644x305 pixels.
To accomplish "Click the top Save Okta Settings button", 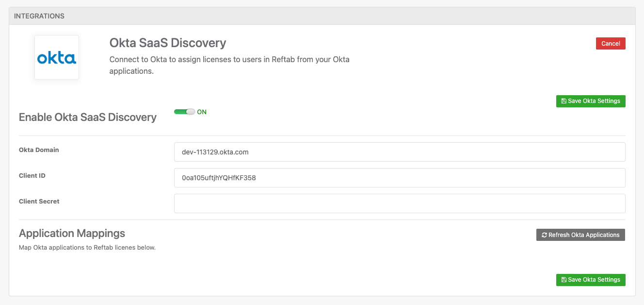I will pos(591,101).
